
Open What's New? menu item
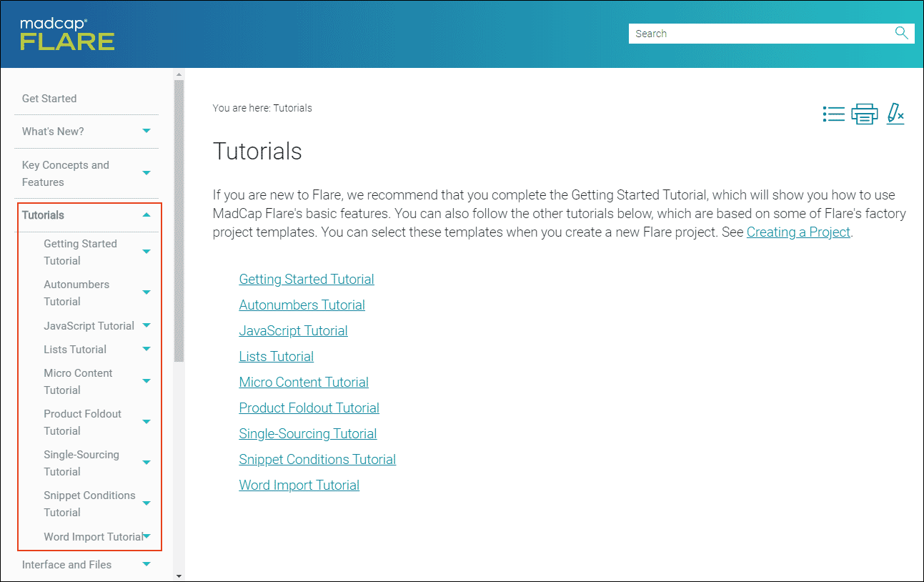click(x=53, y=132)
